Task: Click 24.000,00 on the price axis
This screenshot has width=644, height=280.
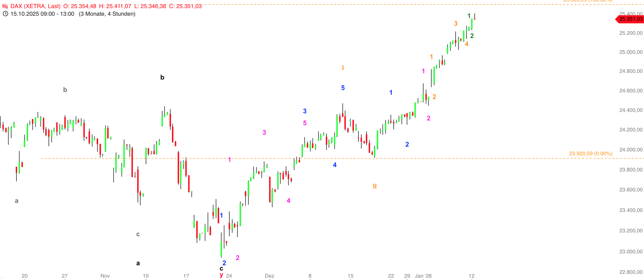Action: point(631,150)
